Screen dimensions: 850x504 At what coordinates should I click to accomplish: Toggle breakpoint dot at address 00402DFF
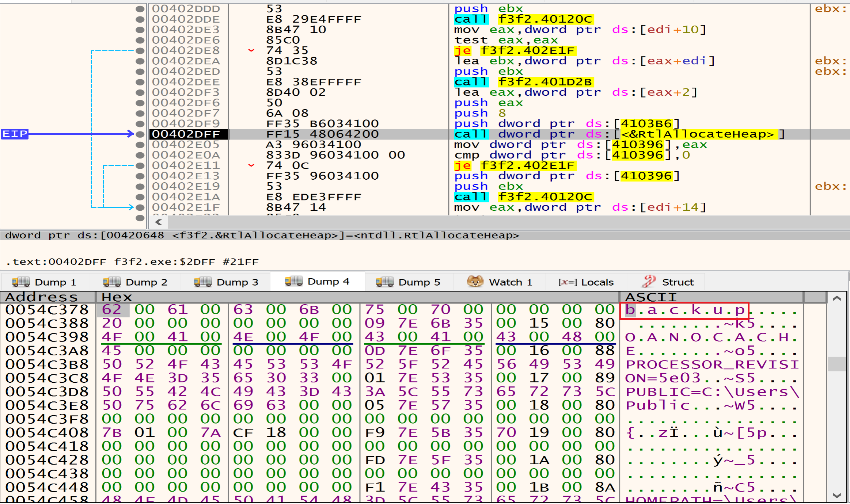click(140, 134)
